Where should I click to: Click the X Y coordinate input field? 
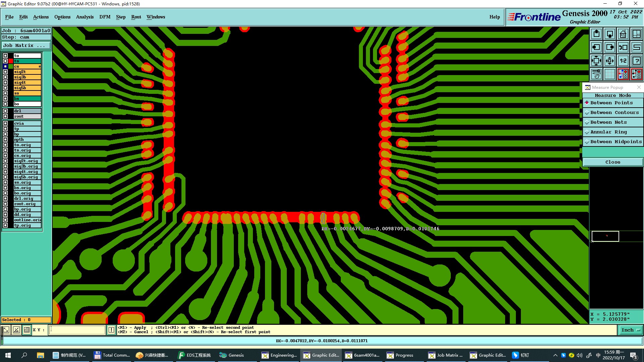coord(77,330)
